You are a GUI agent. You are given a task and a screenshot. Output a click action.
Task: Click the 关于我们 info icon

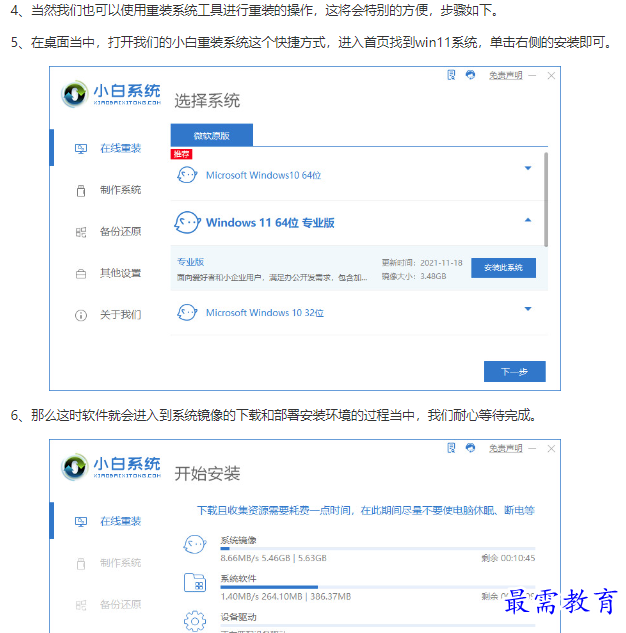pyautogui.click(x=81, y=315)
